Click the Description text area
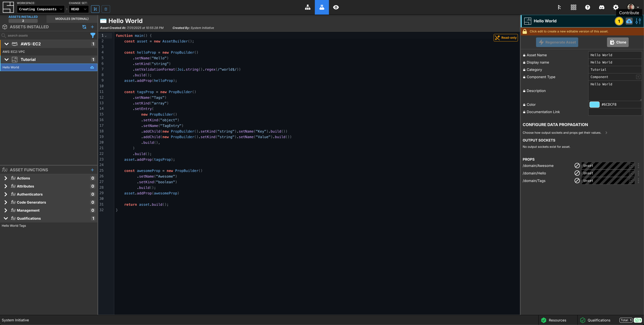 [615, 91]
